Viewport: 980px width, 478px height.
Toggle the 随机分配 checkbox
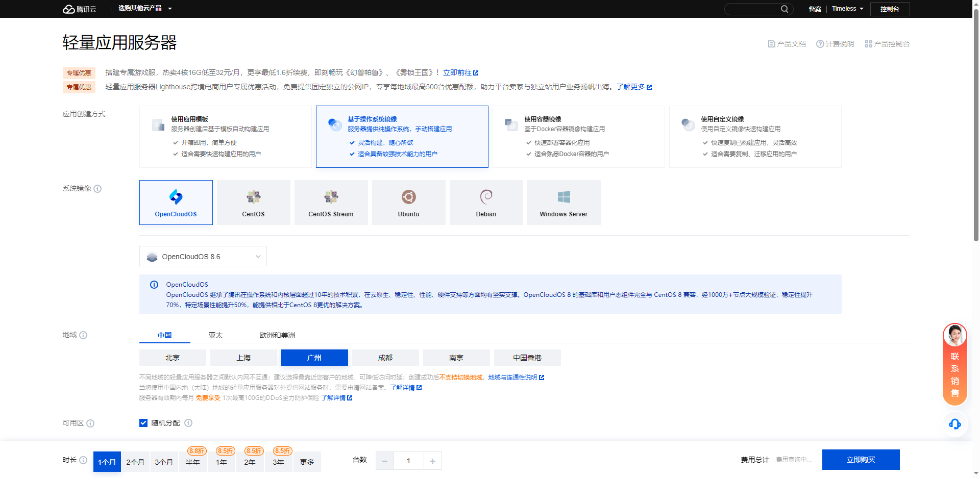pos(143,423)
